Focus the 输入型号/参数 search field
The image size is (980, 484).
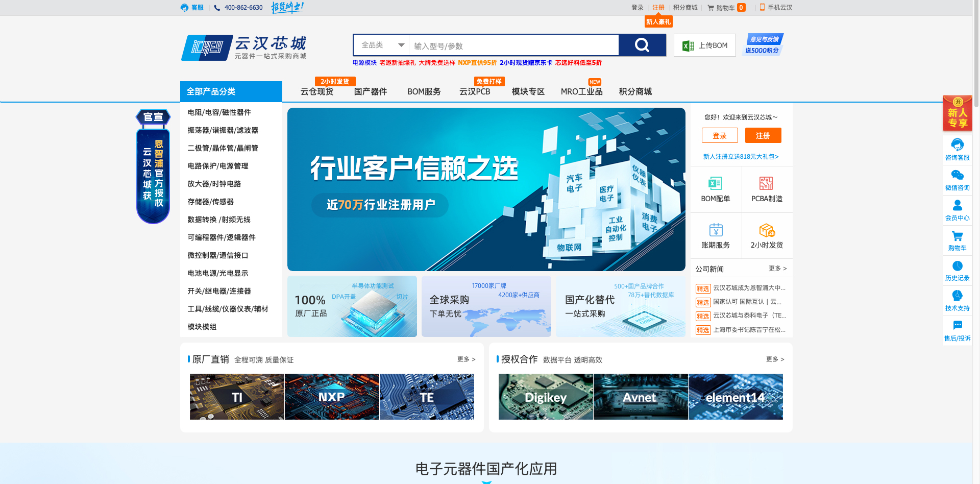pyautogui.click(x=513, y=46)
